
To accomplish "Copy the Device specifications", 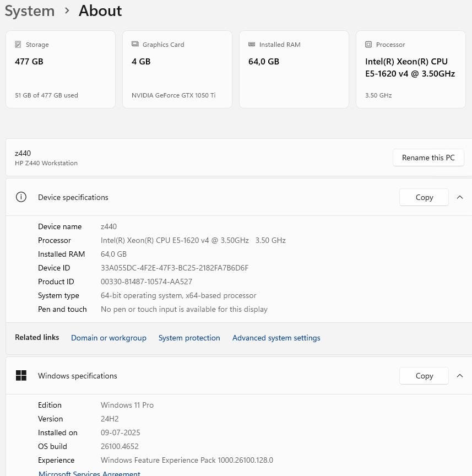I will click(x=424, y=197).
